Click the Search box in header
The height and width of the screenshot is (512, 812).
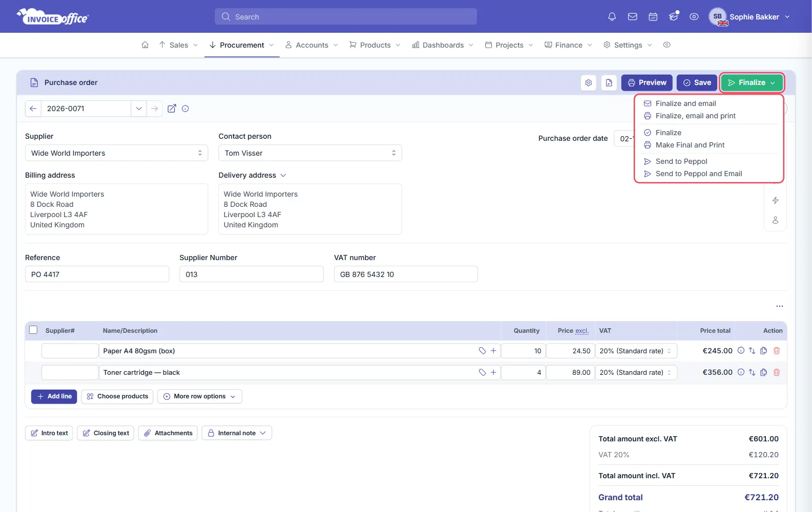point(346,17)
